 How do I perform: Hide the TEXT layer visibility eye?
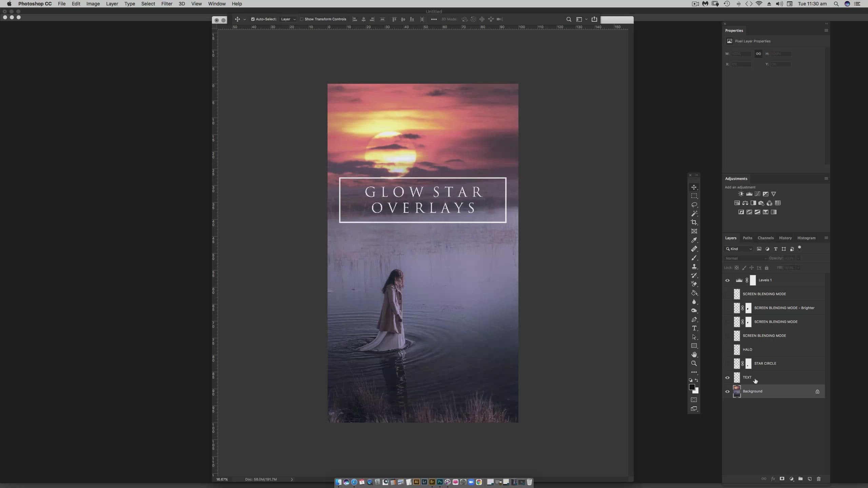[x=727, y=377]
